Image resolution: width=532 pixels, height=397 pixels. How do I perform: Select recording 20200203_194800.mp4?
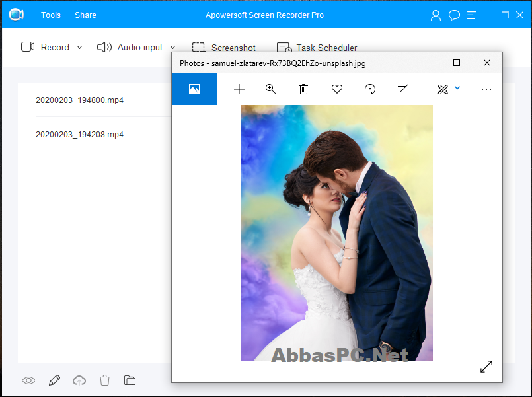pyautogui.click(x=79, y=100)
